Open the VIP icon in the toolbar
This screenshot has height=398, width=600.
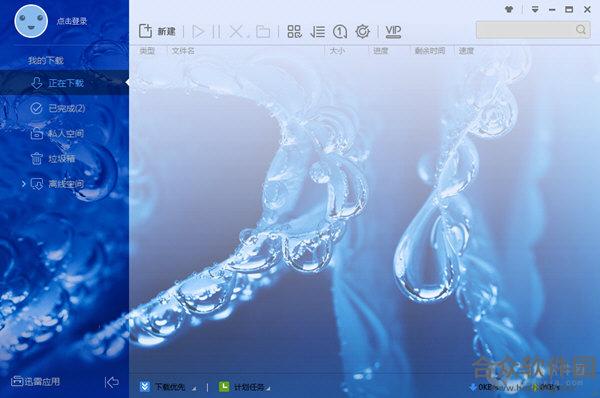tap(393, 31)
